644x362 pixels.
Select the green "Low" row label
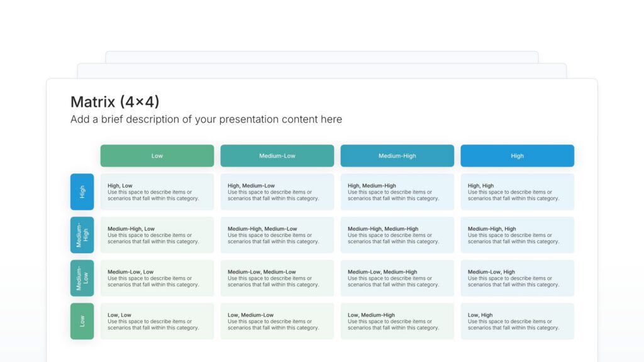coord(82,321)
